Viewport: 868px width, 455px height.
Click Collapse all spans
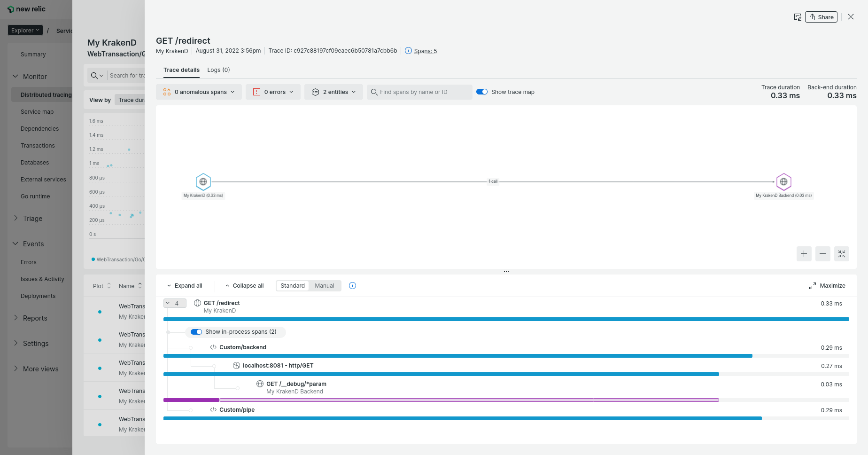(x=244, y=286)
